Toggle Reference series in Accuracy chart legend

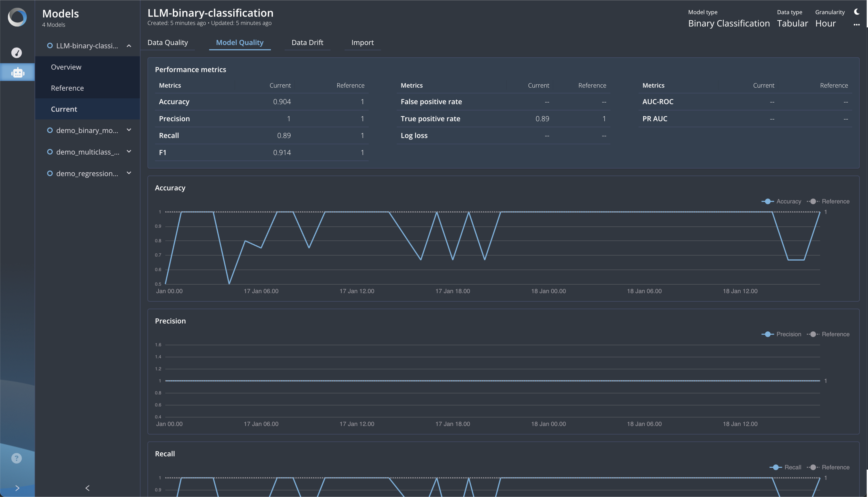(x=828, y=201)
